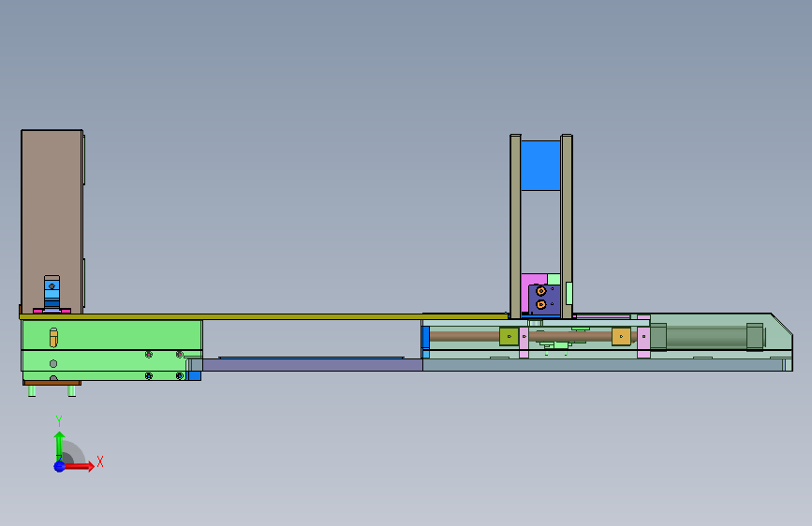Click the blue Z axis ball of the triad
812x526 pixels.
[60, 466]
